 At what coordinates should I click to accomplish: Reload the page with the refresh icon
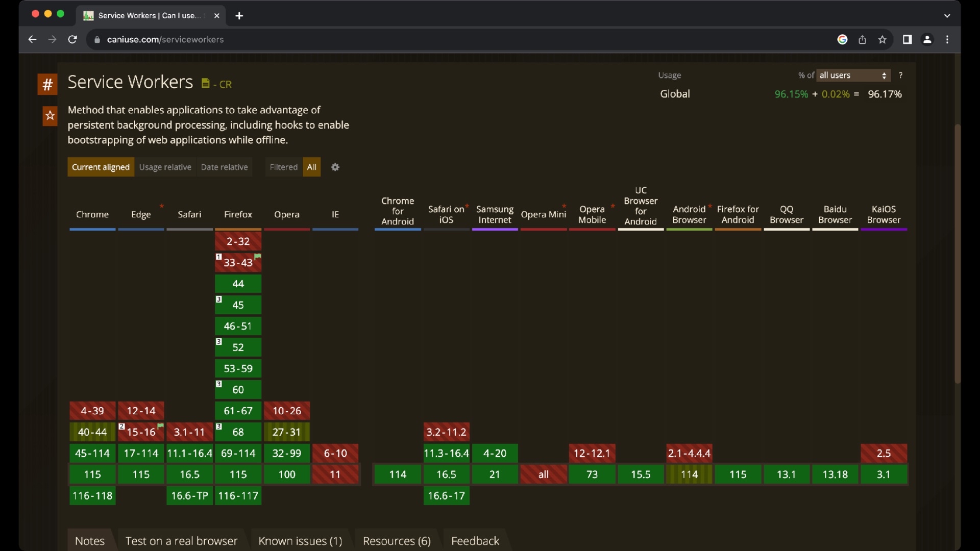(x=72, y=40)
